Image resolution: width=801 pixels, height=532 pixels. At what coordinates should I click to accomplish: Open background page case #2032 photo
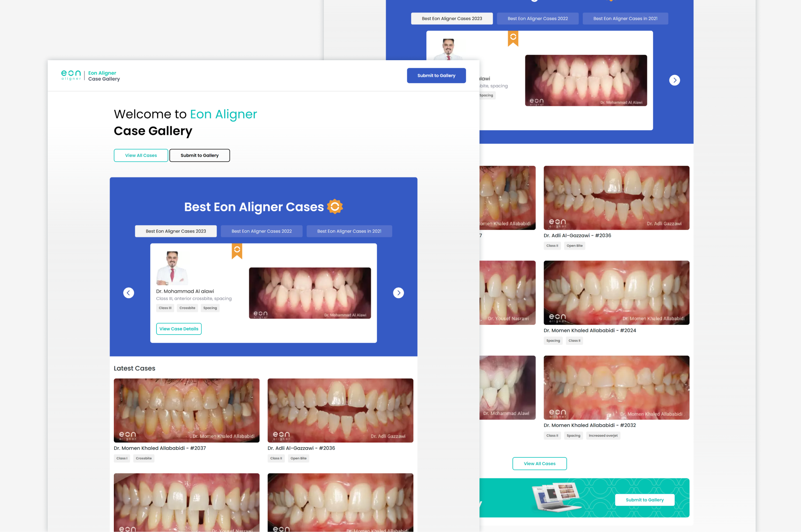click(x=616, y=388)
